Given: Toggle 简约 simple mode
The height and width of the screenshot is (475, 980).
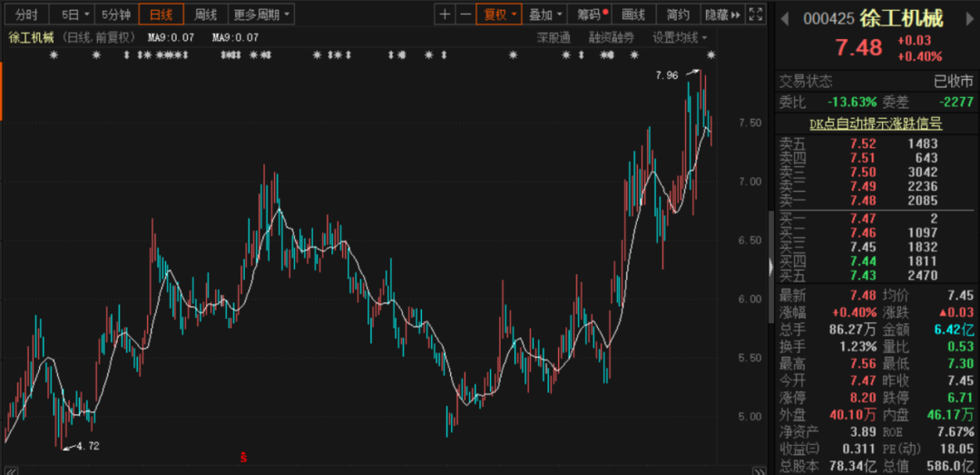Looking at the screenshot, I should tap(678, 15).
